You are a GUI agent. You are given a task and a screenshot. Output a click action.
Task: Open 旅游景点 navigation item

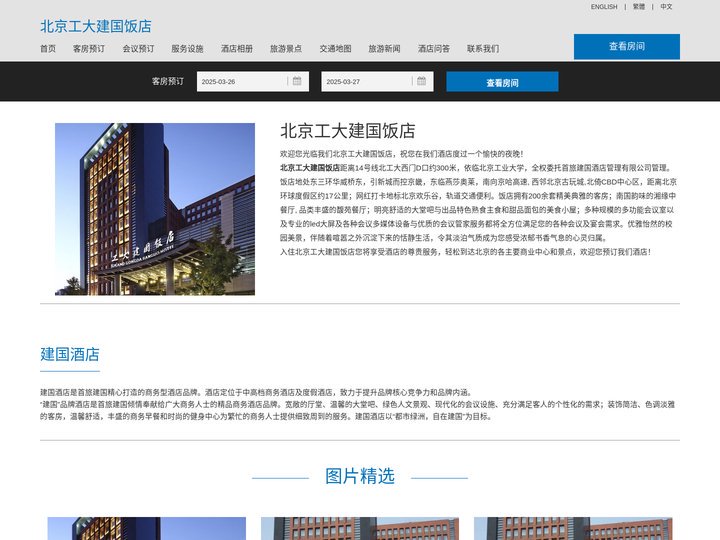tap(286, 48)
